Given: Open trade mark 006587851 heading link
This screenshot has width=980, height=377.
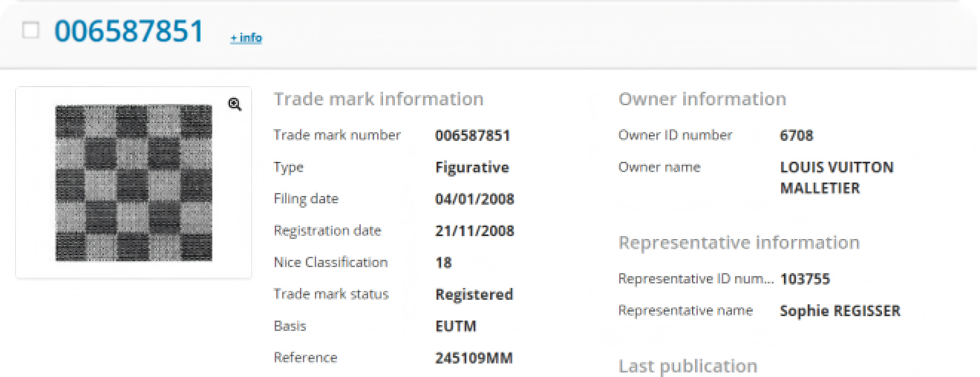Looking at the screenshot, I should point(129,31).
